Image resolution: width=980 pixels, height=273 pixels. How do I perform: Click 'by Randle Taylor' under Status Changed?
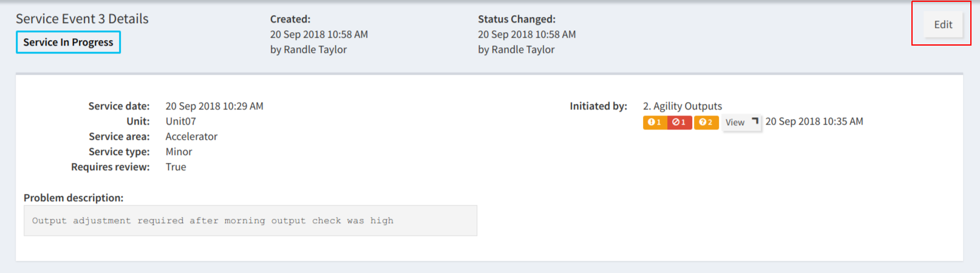[x=516, y=49]
